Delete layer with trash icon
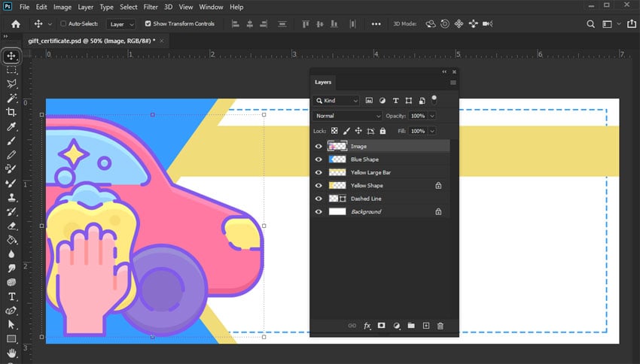640x364 pixels. point(440,326)
